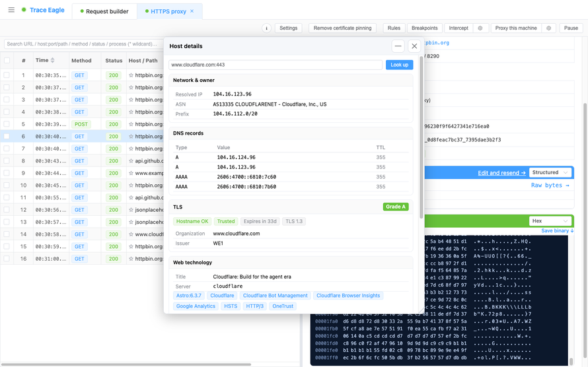Star the www.example request in row 9
The image size is (588, 367).
pyautogui.click(x=131, y=173)
